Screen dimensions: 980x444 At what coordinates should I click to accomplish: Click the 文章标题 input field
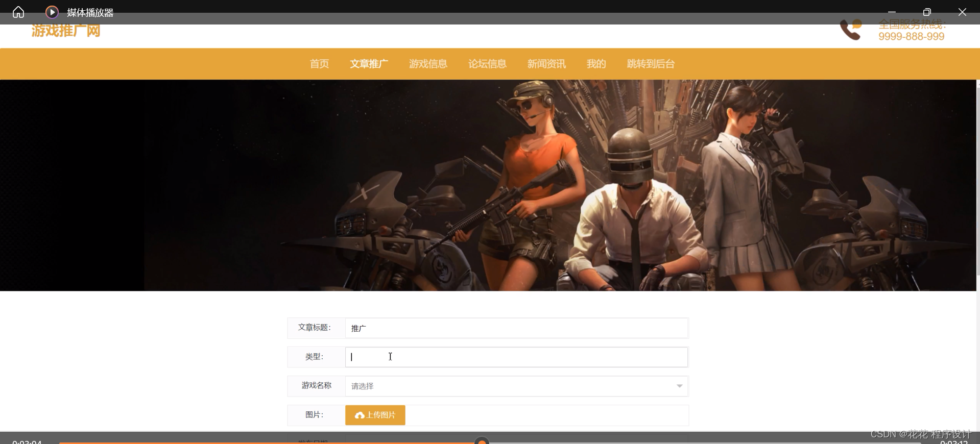[516, 328]
